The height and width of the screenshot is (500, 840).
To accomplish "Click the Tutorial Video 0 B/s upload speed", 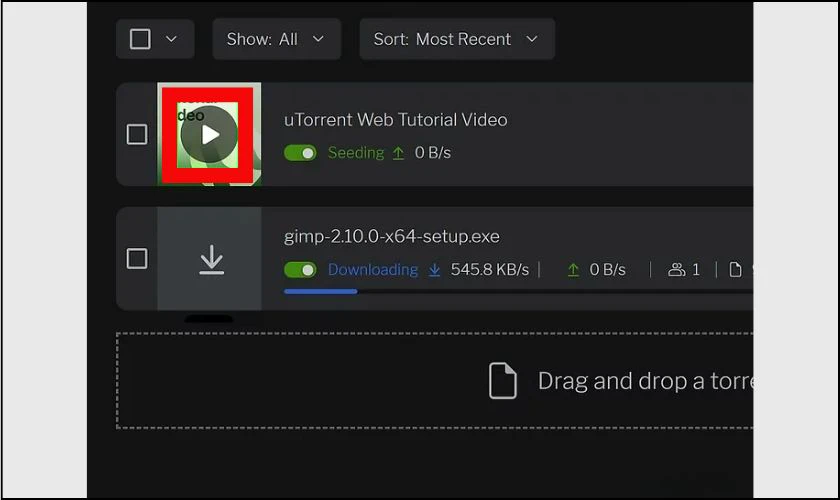I will tap(433, 153).
